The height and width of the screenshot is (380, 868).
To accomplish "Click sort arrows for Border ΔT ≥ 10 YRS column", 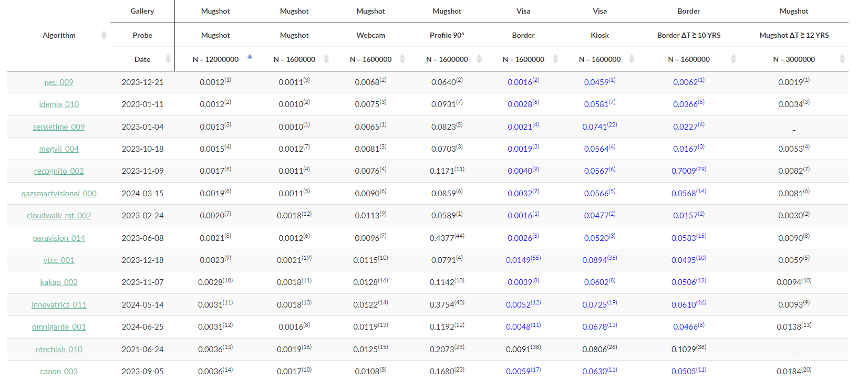I will [733, 59].
